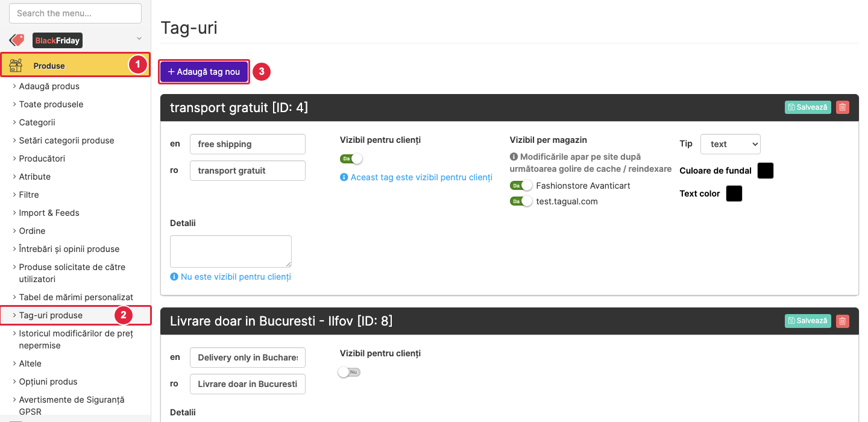Open the Tip dropdown set to text
This screenshot has height=422, width=868.
pos(731,144)
